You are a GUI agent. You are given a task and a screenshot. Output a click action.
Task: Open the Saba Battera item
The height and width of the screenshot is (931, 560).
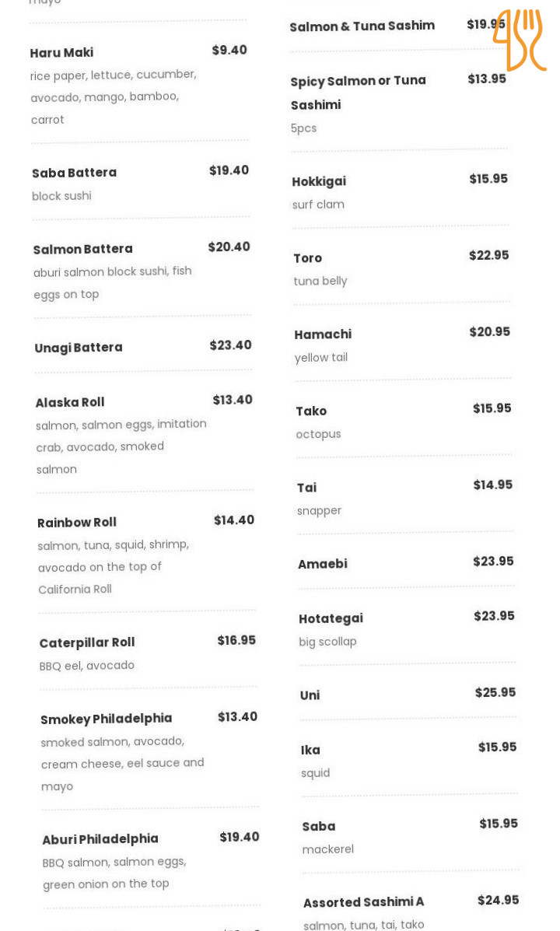(74, 173)
